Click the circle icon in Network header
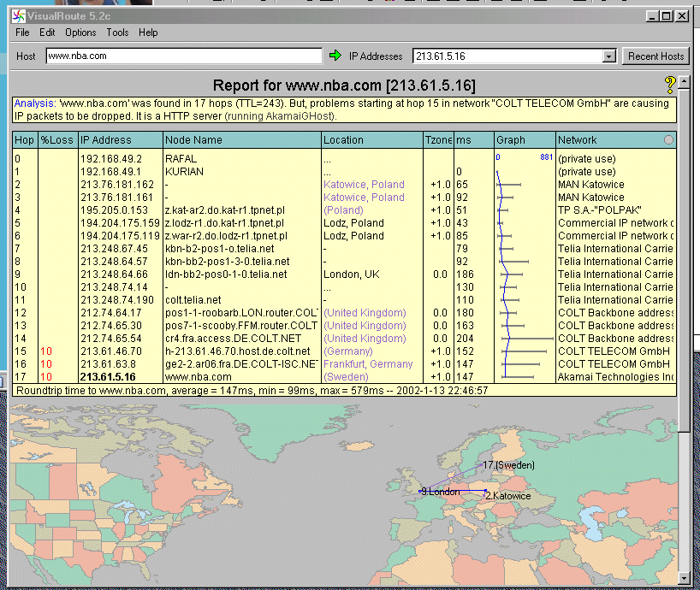 point(668,140)
